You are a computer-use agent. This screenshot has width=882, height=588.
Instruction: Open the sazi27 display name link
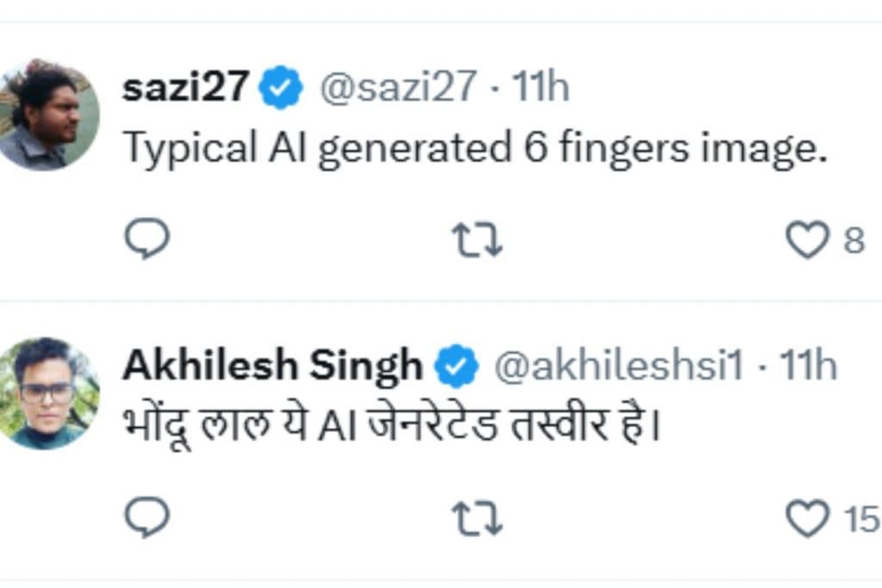186,88
